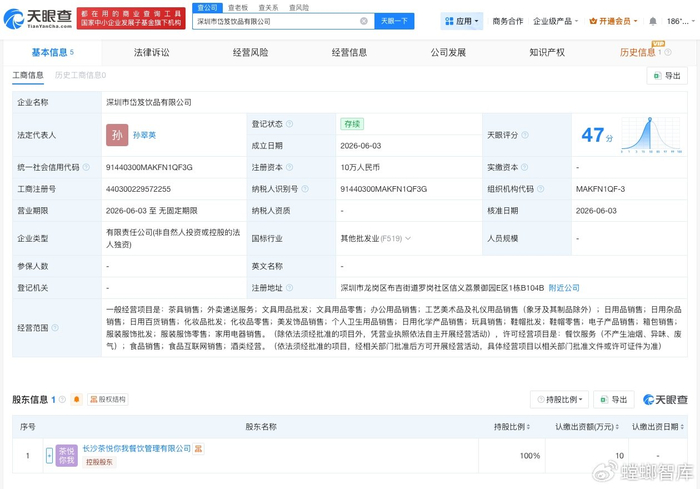Expand the 其他批发业 industry chevron

(408, 238)
